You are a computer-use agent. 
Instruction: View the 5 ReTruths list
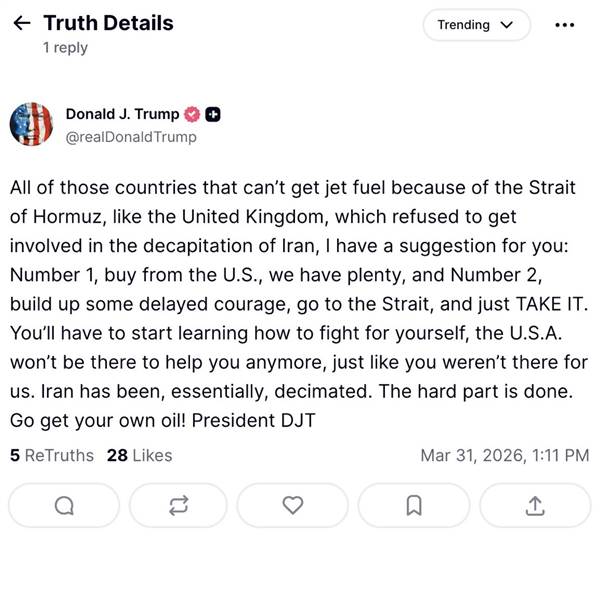[x=52, y=455]
